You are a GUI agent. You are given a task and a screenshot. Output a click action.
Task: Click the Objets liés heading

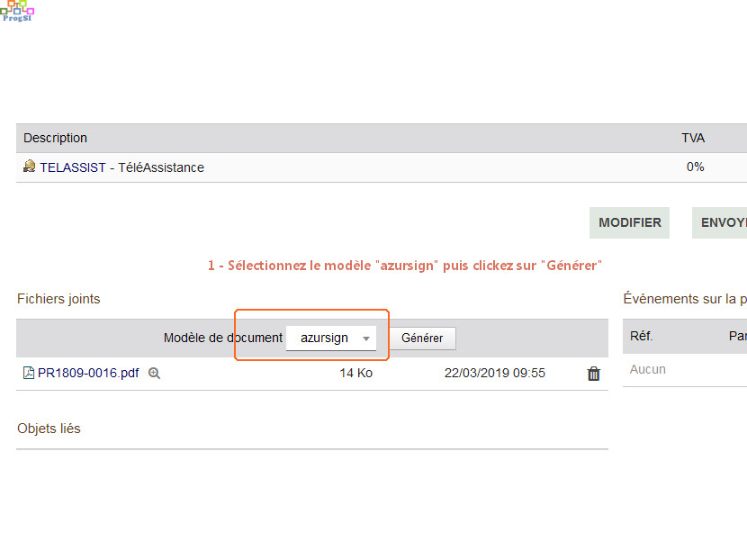pyautogui.click(x=49, y=429)
